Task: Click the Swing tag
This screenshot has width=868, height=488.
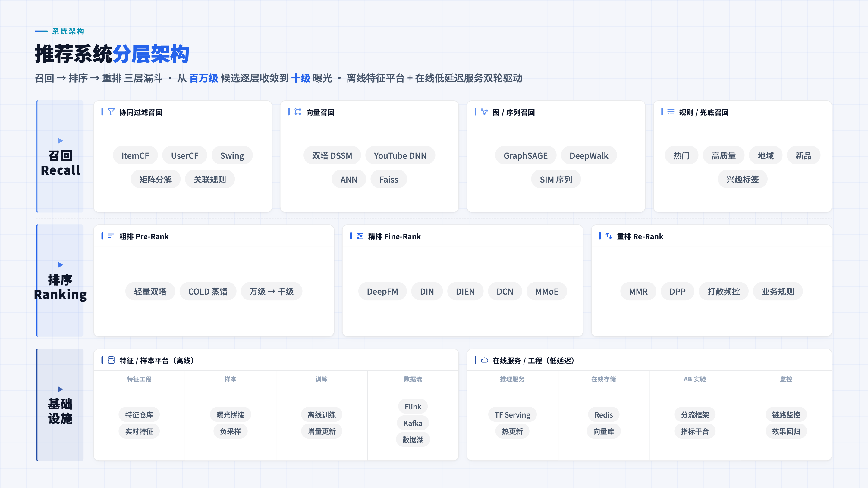Action: (x=232, y=156)
